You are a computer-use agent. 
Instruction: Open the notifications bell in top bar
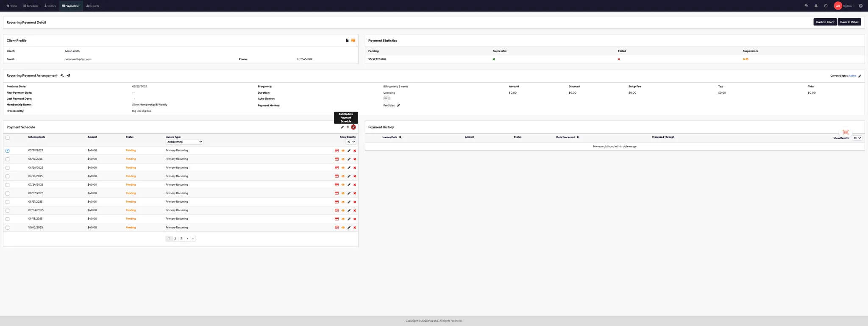(816, 6)
